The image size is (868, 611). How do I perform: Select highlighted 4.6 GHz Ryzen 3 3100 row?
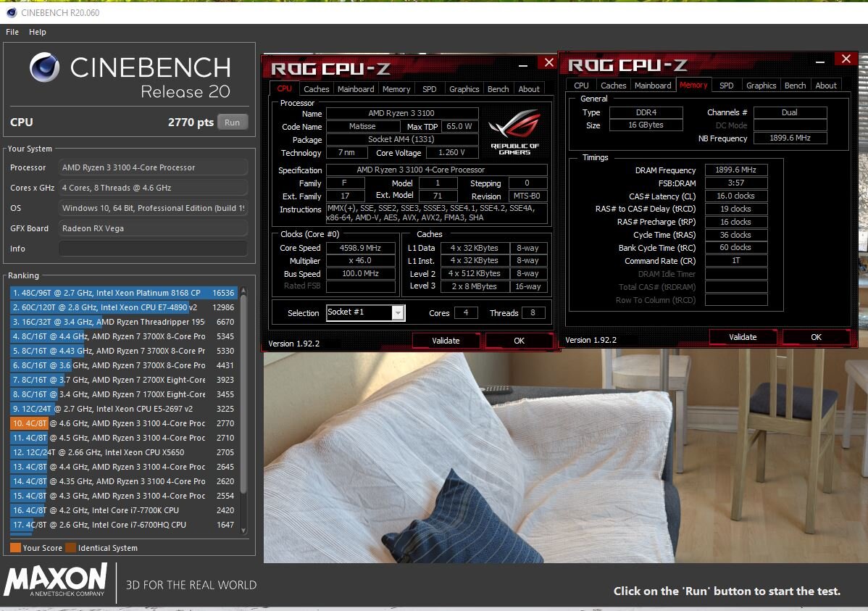point(123,423)
